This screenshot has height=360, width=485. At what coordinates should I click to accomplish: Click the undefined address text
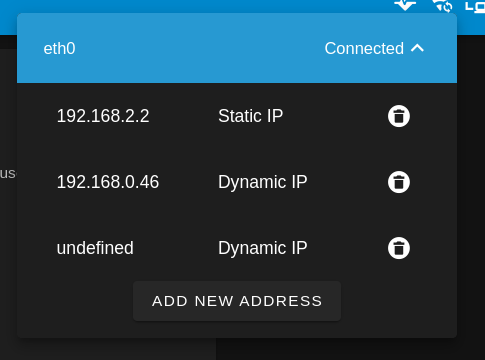click(x=95, y=248)
